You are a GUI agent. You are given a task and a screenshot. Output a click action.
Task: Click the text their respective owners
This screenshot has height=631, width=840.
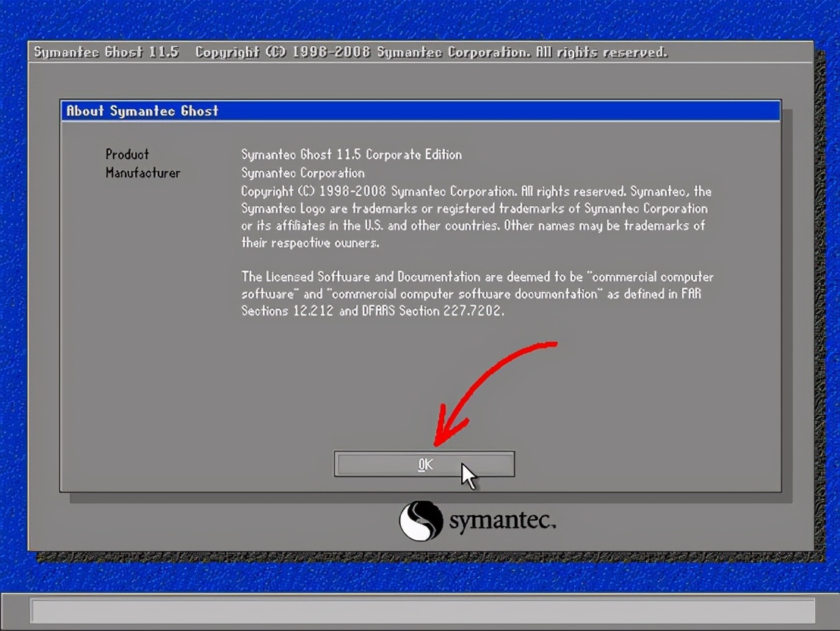(310, 243)
